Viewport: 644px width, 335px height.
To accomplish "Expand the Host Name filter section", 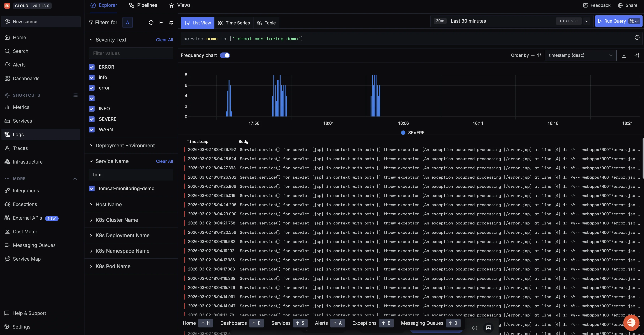I will pos(108,205).
